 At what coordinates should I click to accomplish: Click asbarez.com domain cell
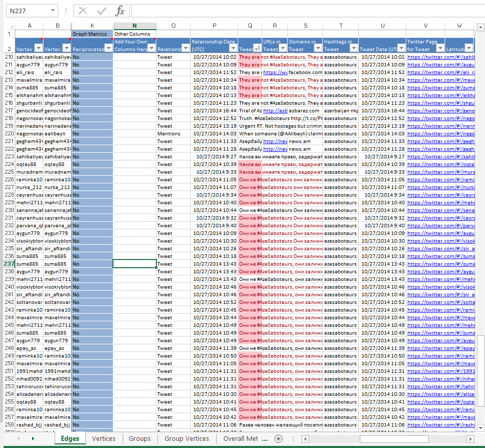tap(305, 111)
